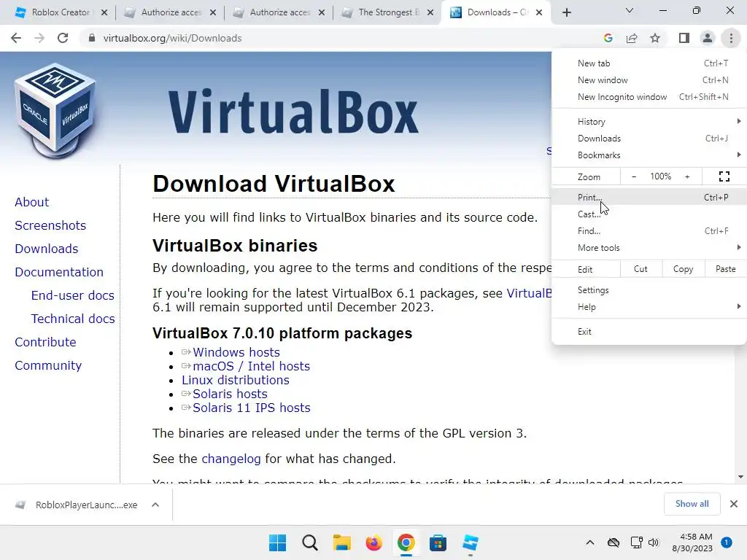Bookmark this page with the star icon
747x560 pixels.
(x=655, y=38)
